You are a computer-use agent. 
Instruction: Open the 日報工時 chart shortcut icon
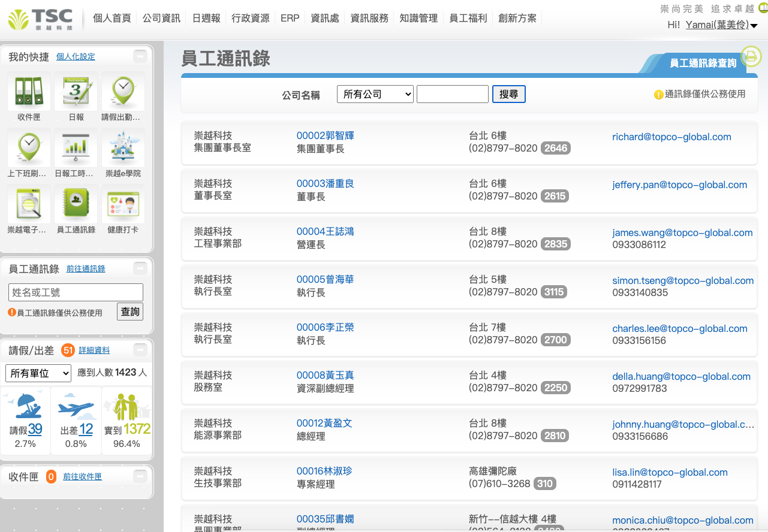[76, 148]
